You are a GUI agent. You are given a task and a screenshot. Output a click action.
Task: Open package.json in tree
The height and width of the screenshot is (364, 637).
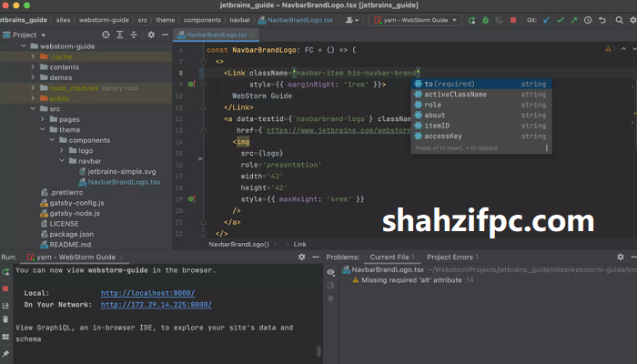(67, 234)
